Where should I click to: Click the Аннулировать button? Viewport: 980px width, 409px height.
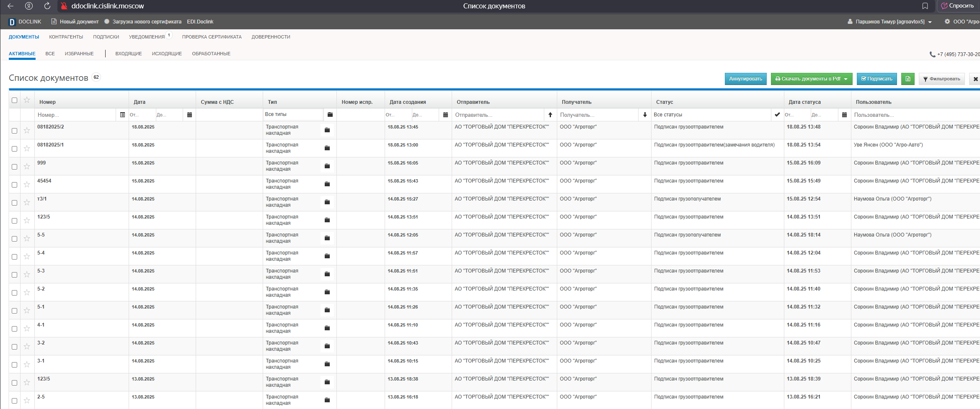click(x=745, y=79)
